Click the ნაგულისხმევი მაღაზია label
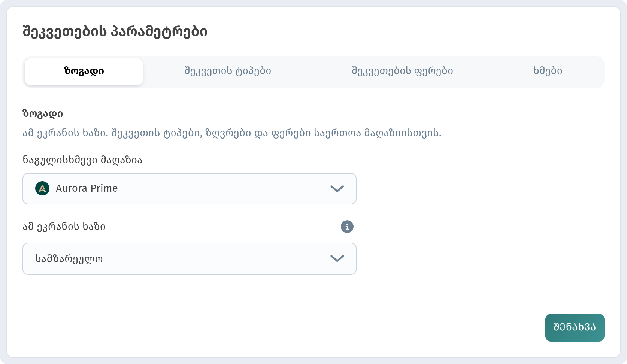This screenshot has width=627, height=364. tap(82, 160)
